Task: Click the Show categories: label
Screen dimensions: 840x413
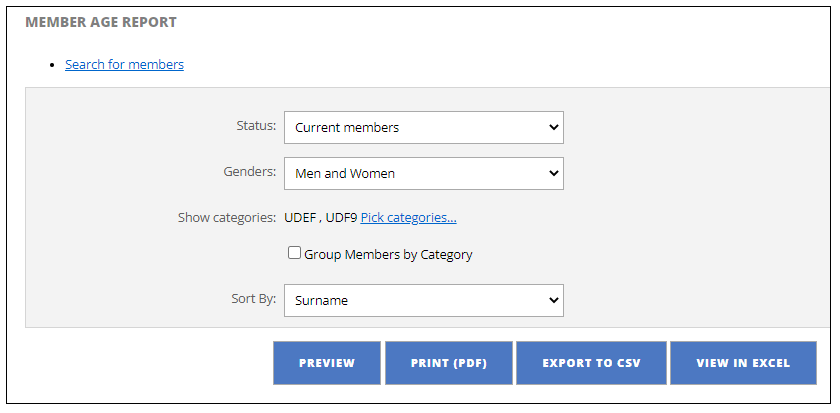Action: 226,217
